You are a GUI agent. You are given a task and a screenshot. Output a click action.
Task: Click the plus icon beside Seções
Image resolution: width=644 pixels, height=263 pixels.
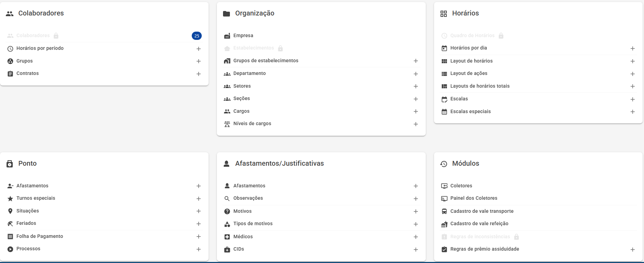coord(416,99)
